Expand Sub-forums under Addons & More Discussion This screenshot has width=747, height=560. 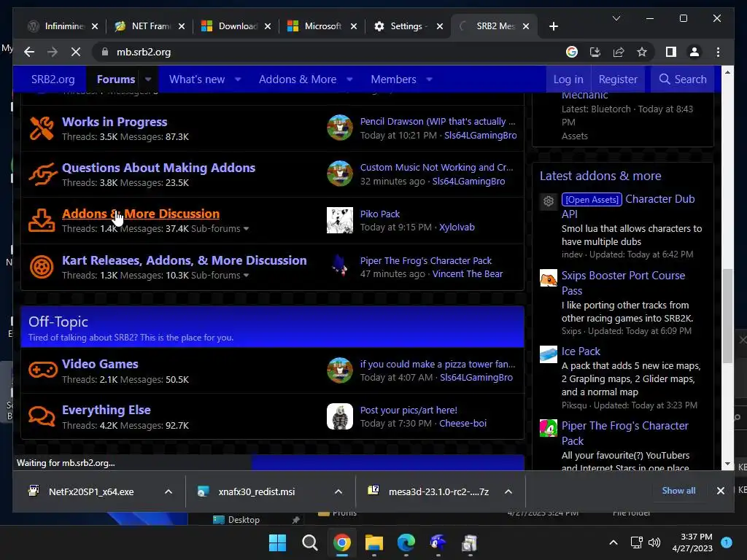(220, 228)
